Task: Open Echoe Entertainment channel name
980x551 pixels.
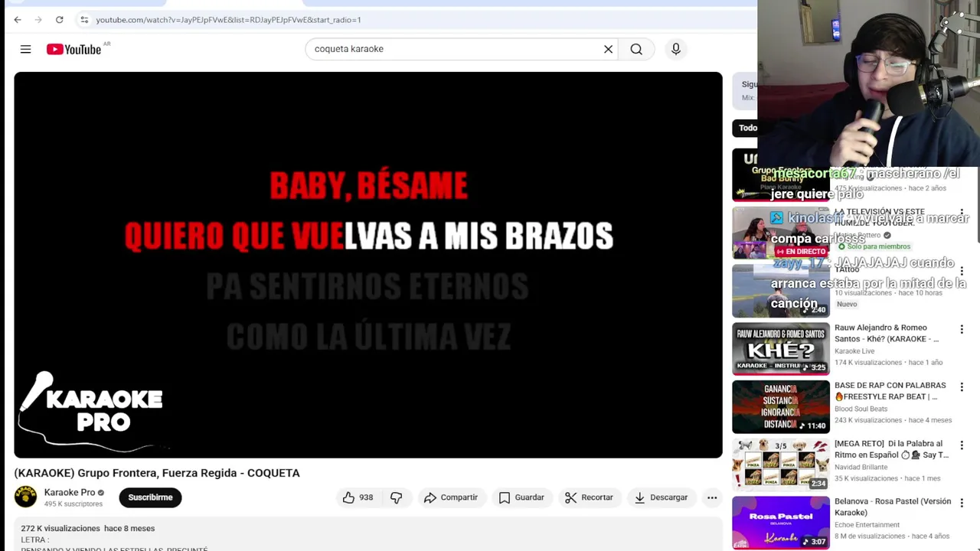Action: (867, 525)
